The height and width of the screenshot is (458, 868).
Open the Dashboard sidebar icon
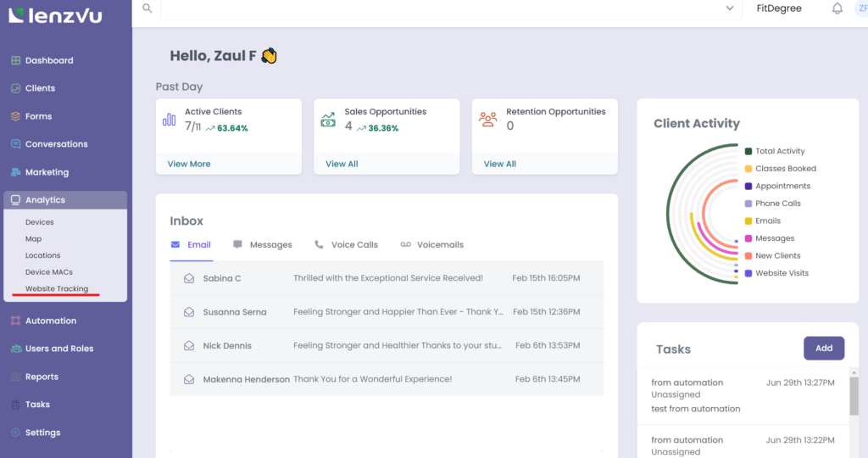tap(15, 61)
